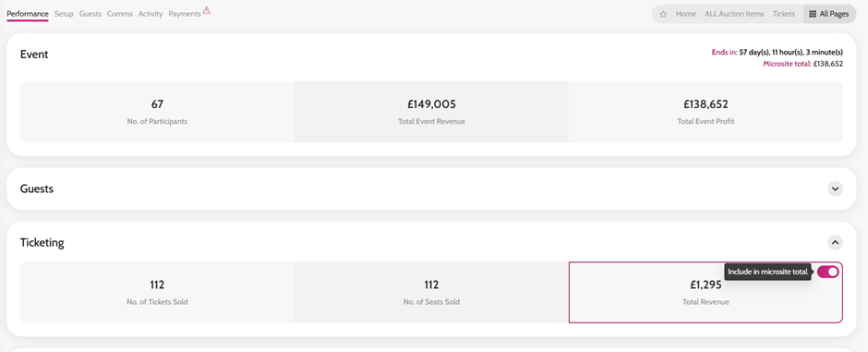Open the Payments tab

point(185,14)
